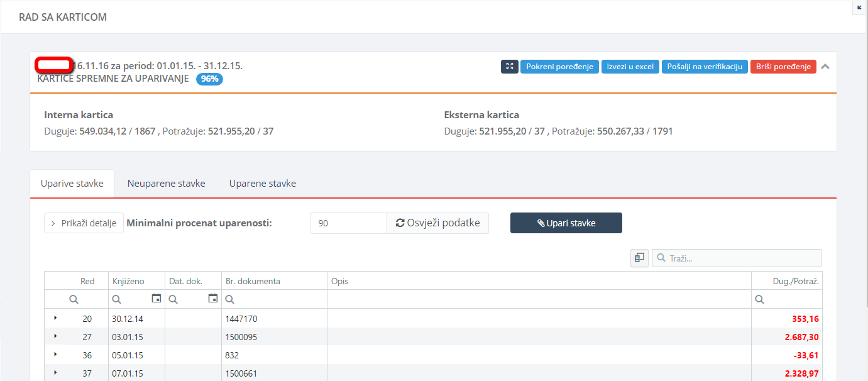
Task: Expand row 36 details
Action: point(55,355)
